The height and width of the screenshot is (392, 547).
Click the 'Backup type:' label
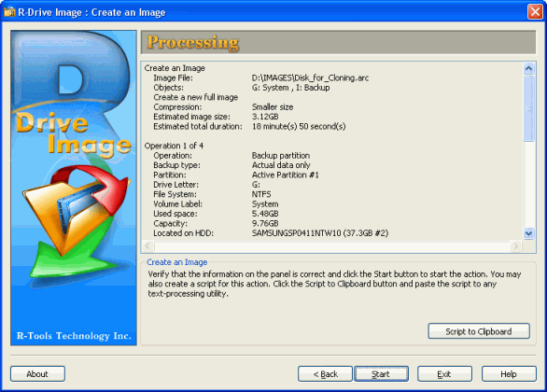[x=176, y=165]
